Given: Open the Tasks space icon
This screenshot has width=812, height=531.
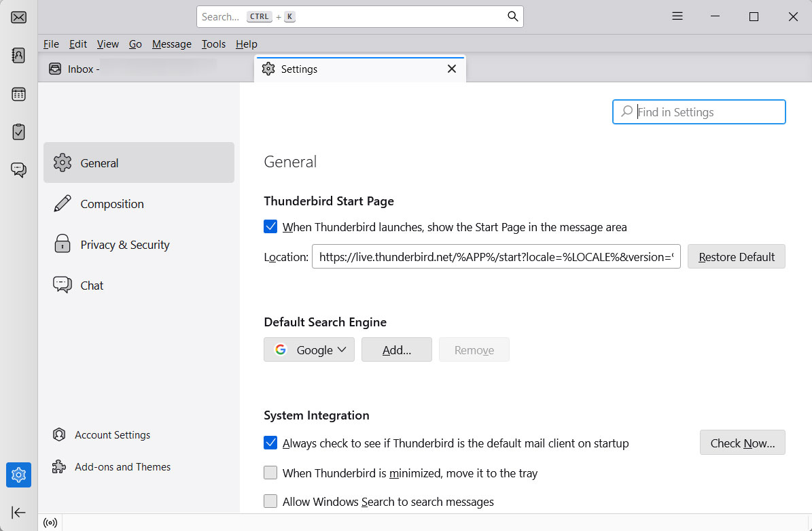Looking at the screenshot, I should [x=19, y=132].
